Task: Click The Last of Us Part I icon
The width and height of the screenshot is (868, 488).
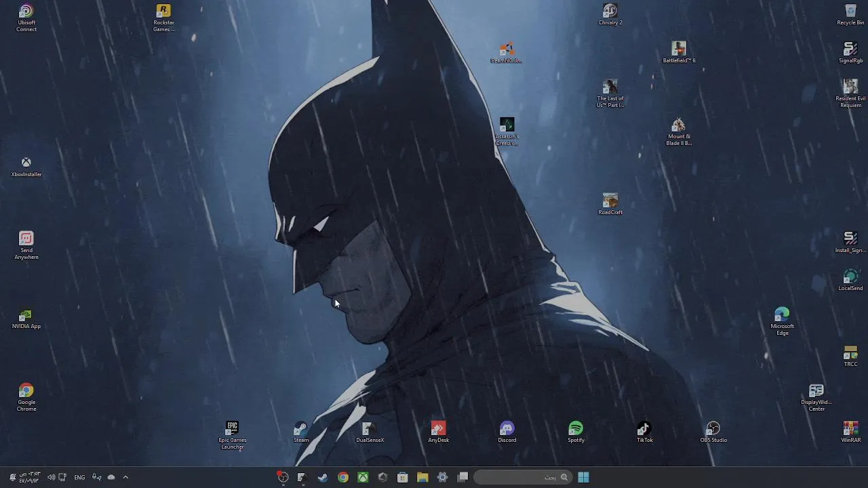Action: [x=610, y=94]
